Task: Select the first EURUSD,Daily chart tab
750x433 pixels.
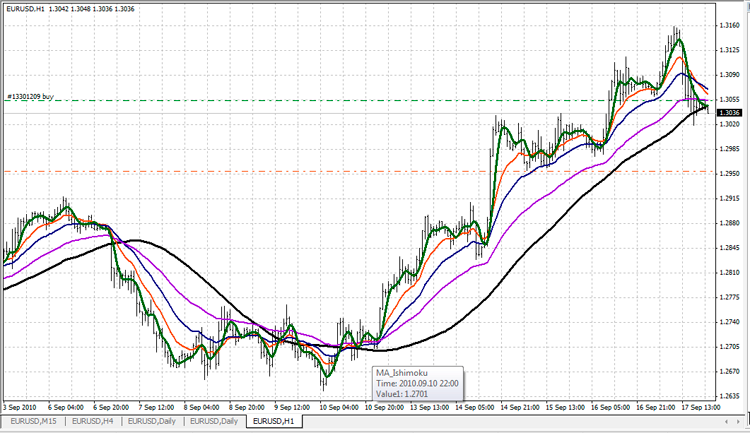Action: coord(154,422)
